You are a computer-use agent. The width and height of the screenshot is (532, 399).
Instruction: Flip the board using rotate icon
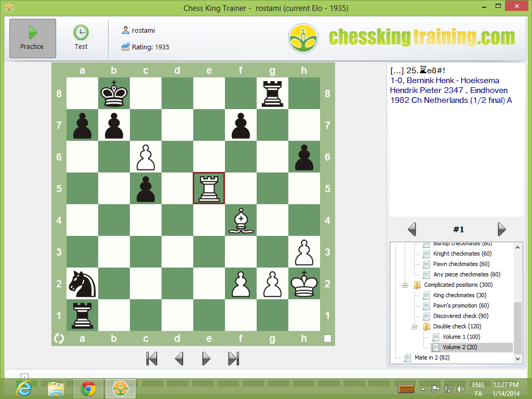coord(59,338)
